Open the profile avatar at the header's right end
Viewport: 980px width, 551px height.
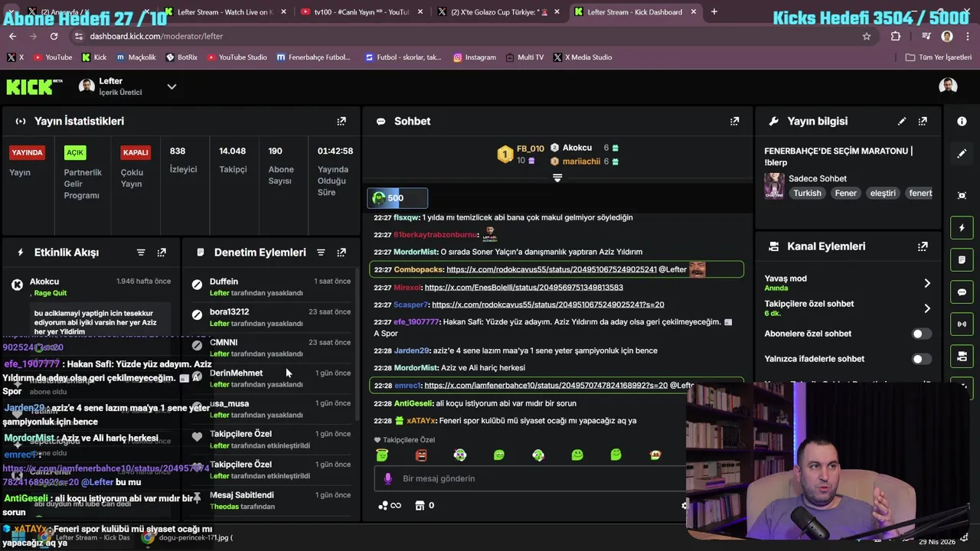(948, 86)
